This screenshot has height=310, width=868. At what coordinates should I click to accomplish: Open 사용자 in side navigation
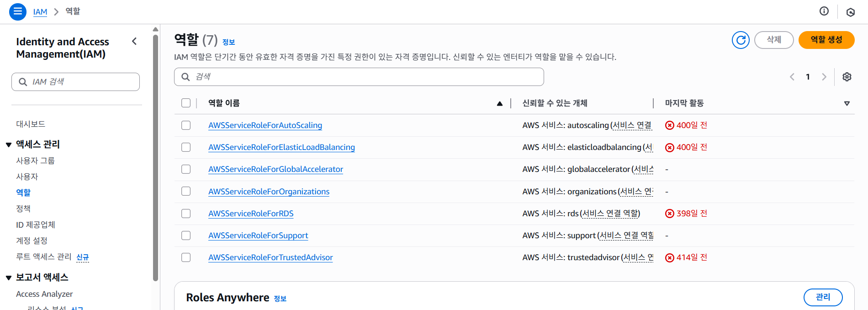(x=27, y=176)
